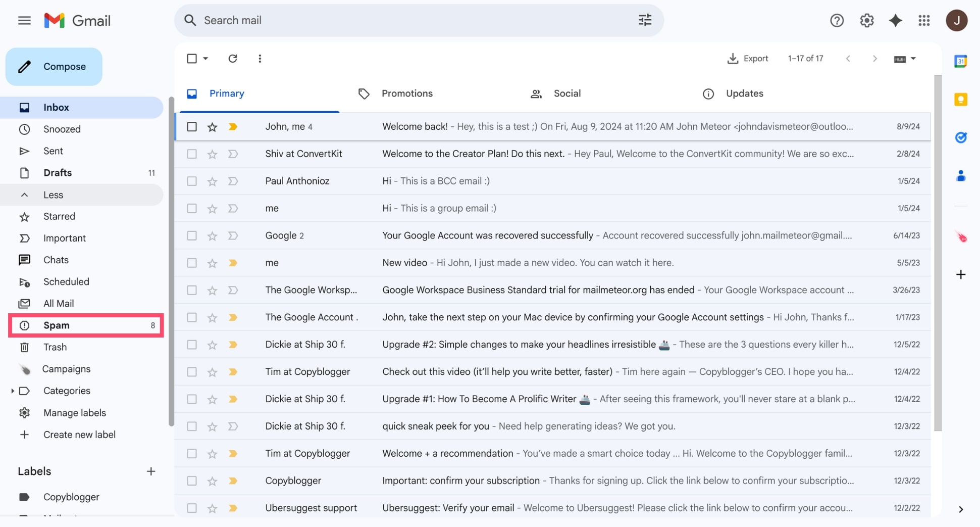Check the Paul Anthonioz email checkbox
Screen dimensions: 980x527
point(192,181)
